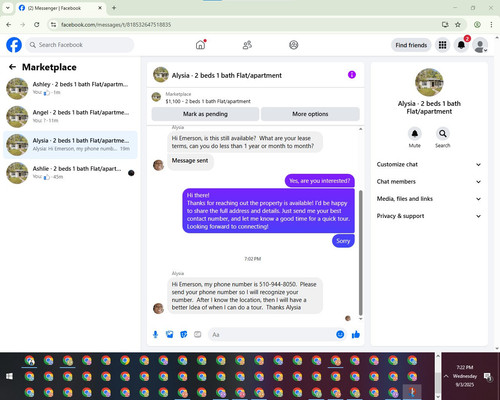500x400 pixels.
Task: Click the browser back button
Action: click(x=9, y=25)
